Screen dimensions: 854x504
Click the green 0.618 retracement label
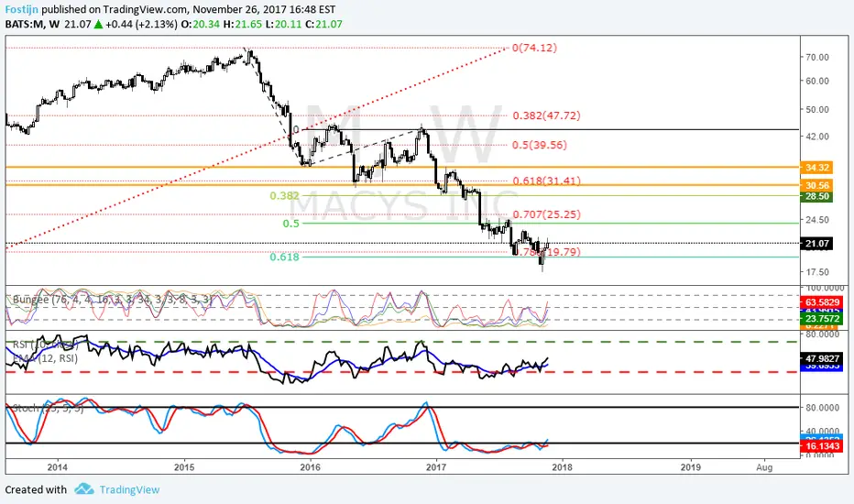point(285,257)
